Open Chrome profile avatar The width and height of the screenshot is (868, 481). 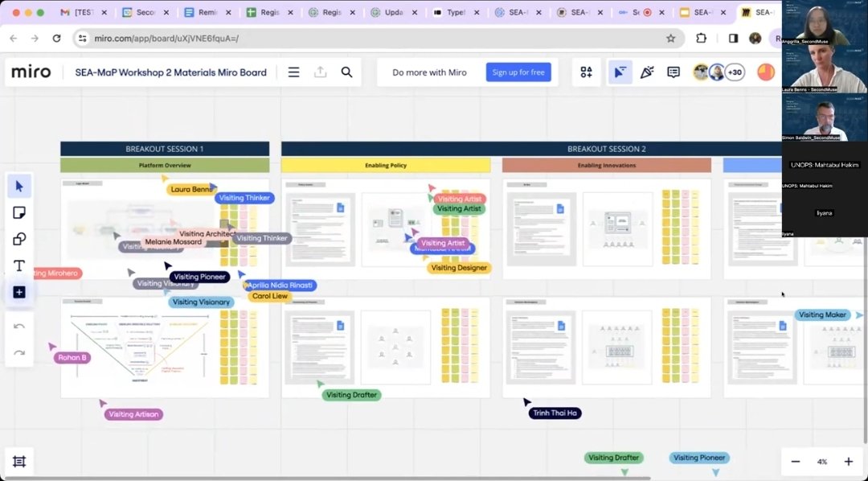tap(755, 39)
